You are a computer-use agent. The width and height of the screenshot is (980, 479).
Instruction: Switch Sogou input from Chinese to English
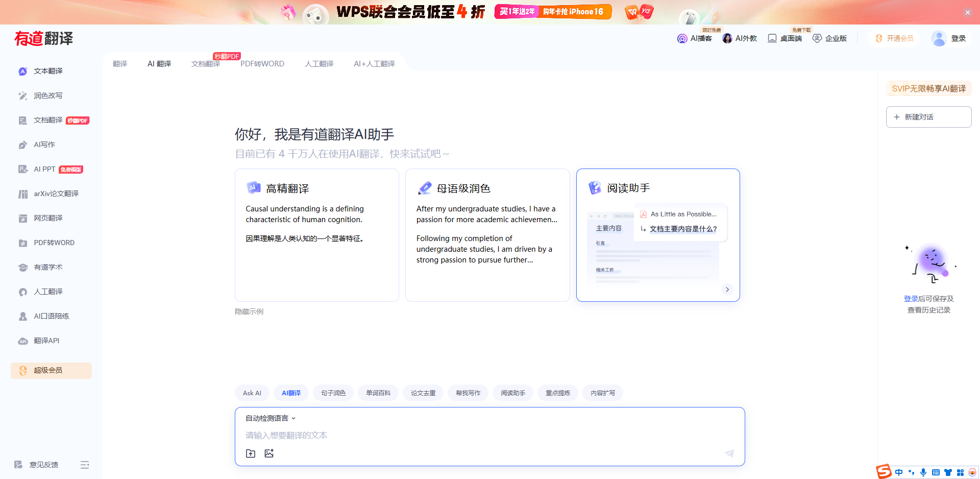pos(898,472)
